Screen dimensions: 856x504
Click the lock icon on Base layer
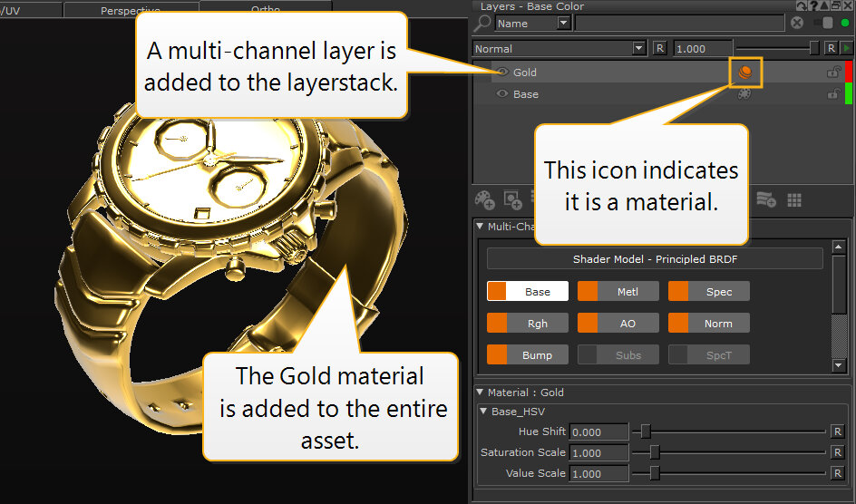(832, 94)
